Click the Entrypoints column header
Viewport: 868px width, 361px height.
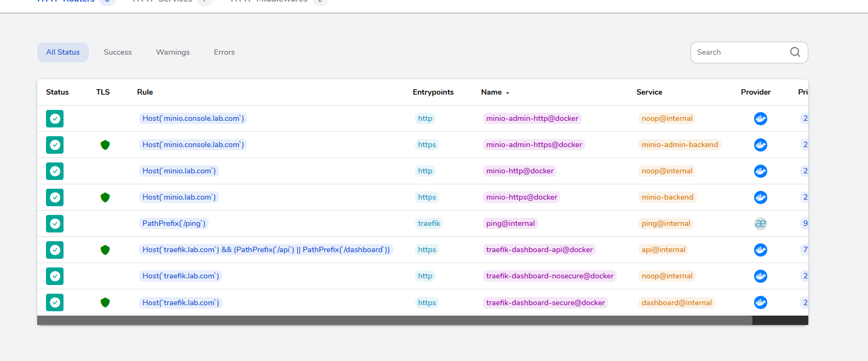pyautogui.click(x=433, y=92)
